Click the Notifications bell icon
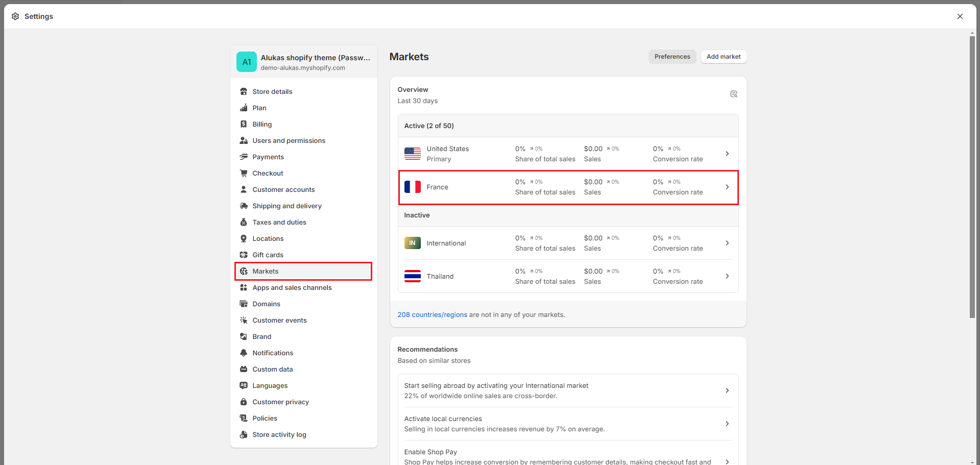The width and height of the screenshot is (980, 465). click(x=244, y=353)
